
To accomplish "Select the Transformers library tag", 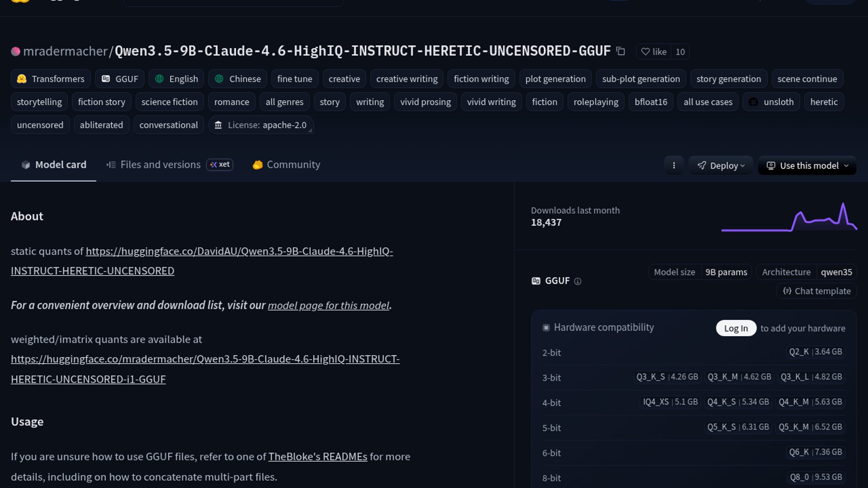I will pyautogui.click(x=51, y=79).
